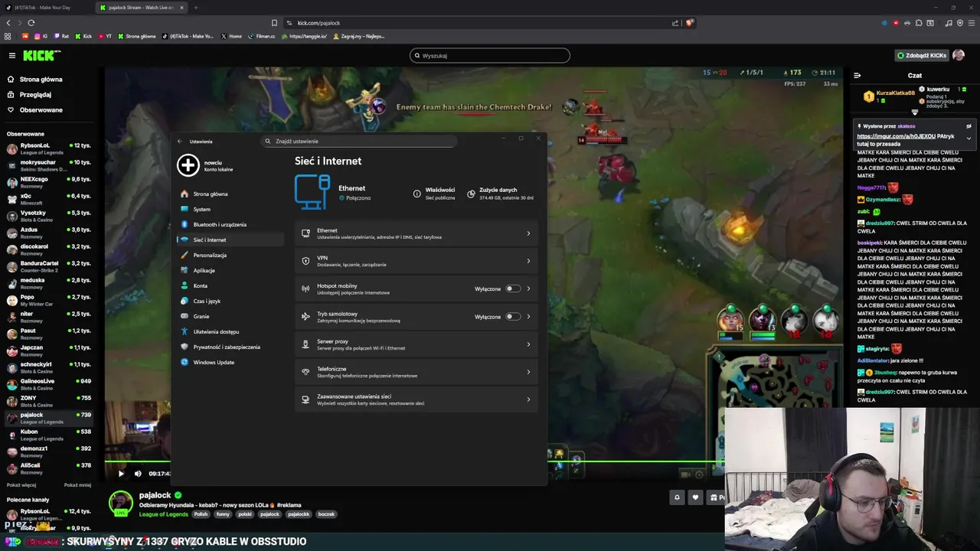The width and height of the screenshot is (980, 551).
Task: Go back using the Settings window back arrow
Action: [x=180, y=141]
